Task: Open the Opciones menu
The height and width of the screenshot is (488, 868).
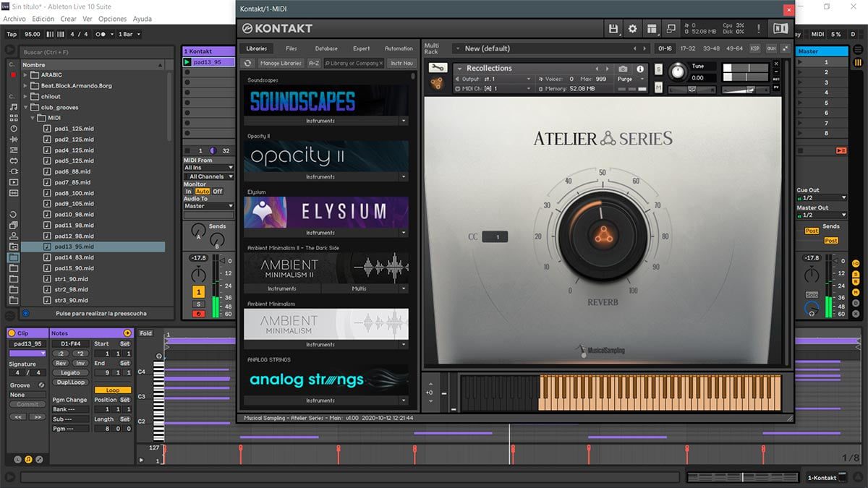Action: point(112,19)
